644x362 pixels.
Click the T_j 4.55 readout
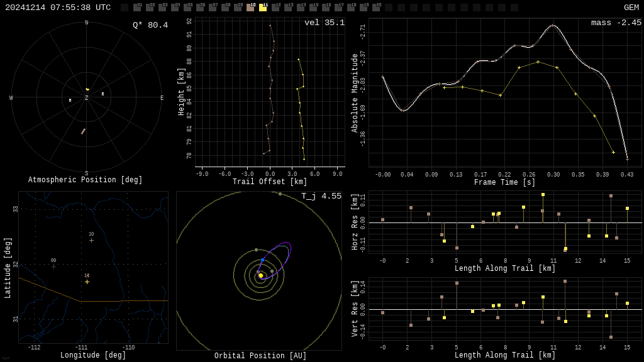(321, 196)
